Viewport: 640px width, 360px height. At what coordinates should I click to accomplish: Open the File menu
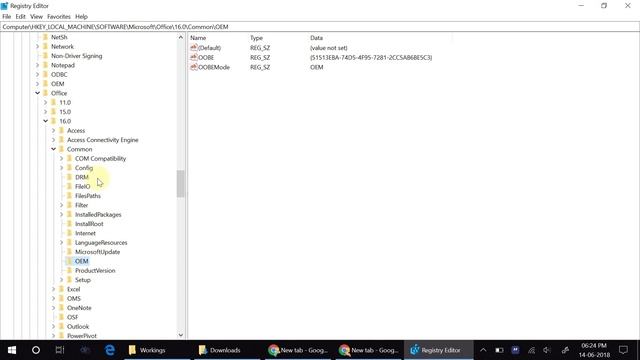(7, 17)
